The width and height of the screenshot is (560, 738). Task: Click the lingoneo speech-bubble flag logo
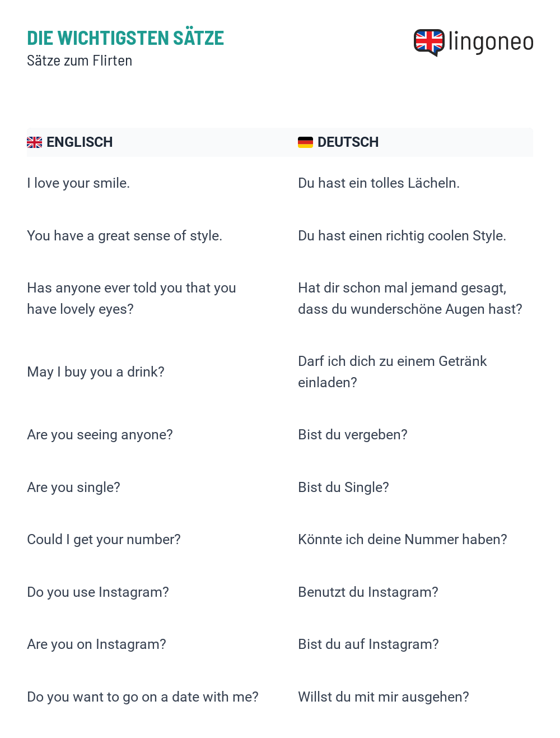pyautogui.click(x=429, y=43)
